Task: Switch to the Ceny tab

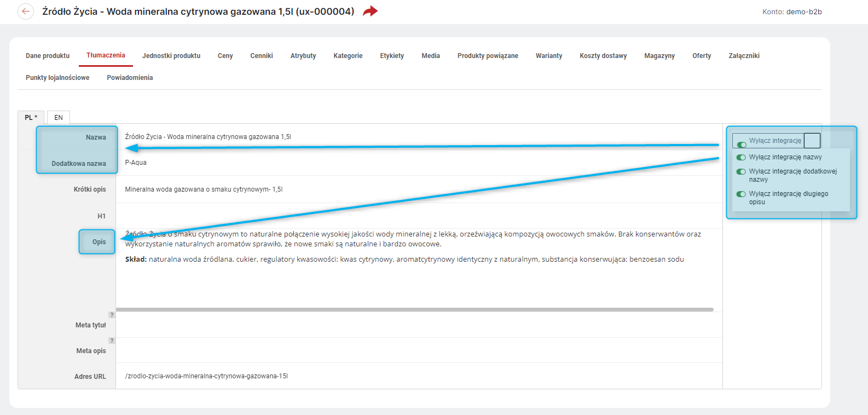Action: pyautogui.click(x=225, y=56)
